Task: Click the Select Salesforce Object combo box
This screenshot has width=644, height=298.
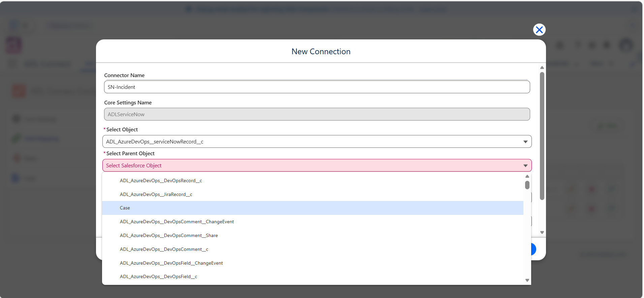Action: pos(317,165)
